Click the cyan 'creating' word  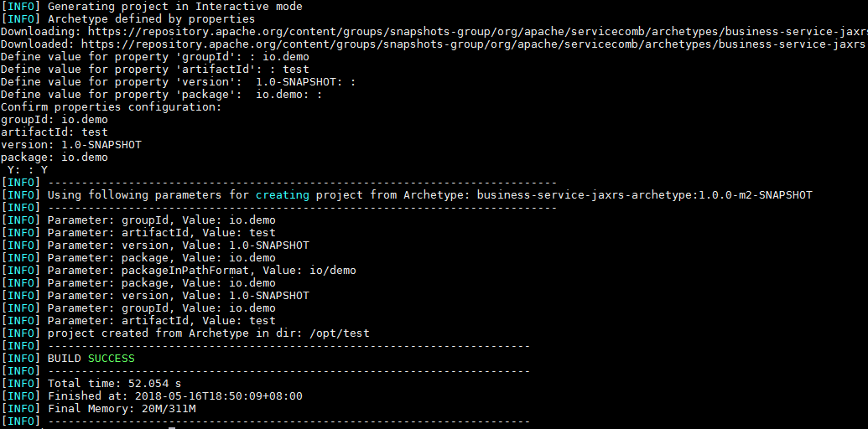coord(282,194)
